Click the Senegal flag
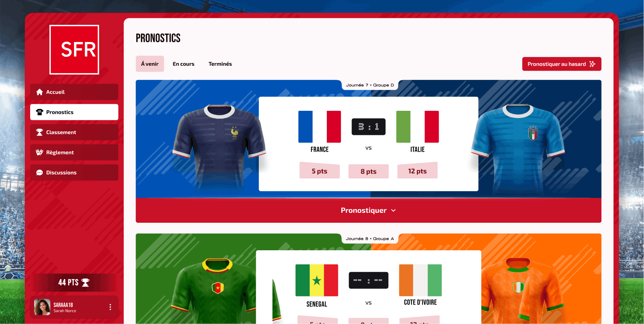Image resolution: width=644 pixels, height=324 pixels. click(x=317, y=280)
